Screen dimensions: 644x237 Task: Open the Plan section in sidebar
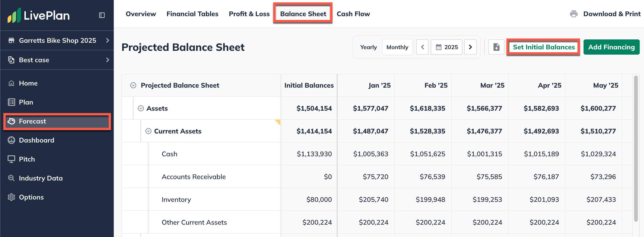pos(26,102)
